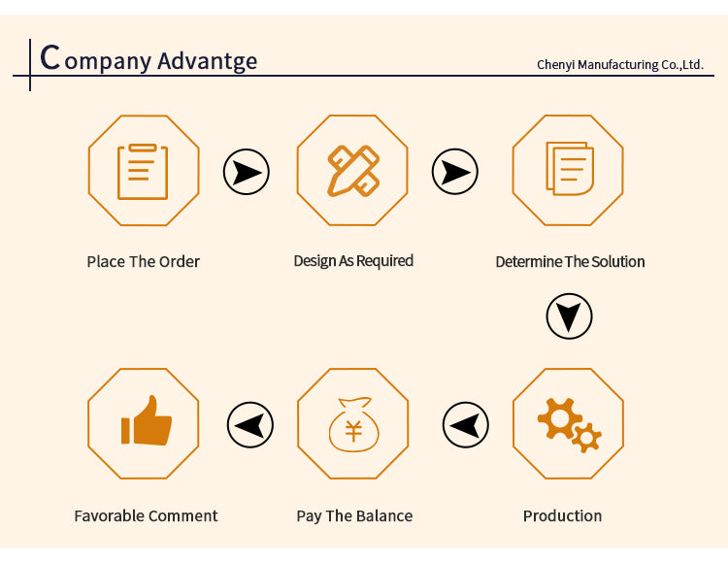
Task: Click Chenyi Manufacturing Co.,Ltd. text
Action: [x=619, y=65]
